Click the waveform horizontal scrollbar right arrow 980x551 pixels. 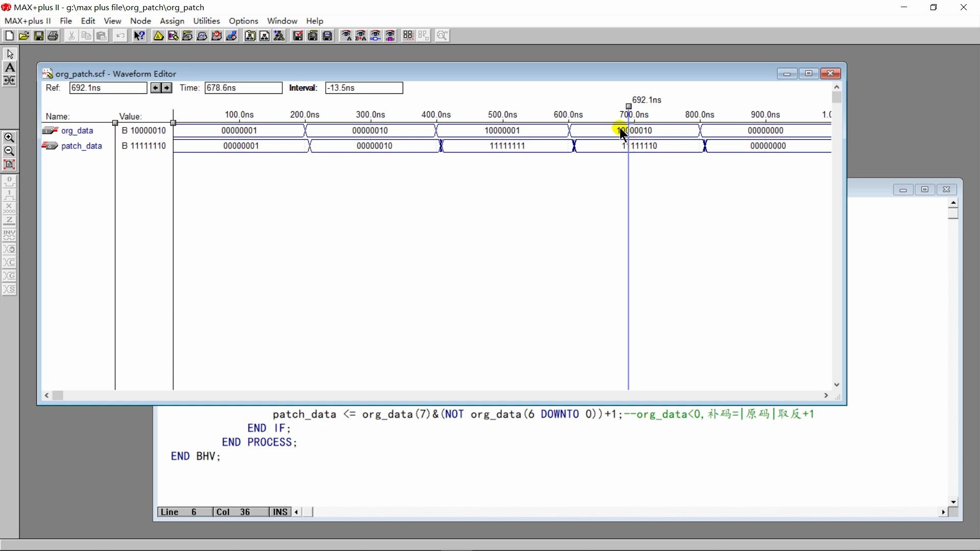pos(826,395)
